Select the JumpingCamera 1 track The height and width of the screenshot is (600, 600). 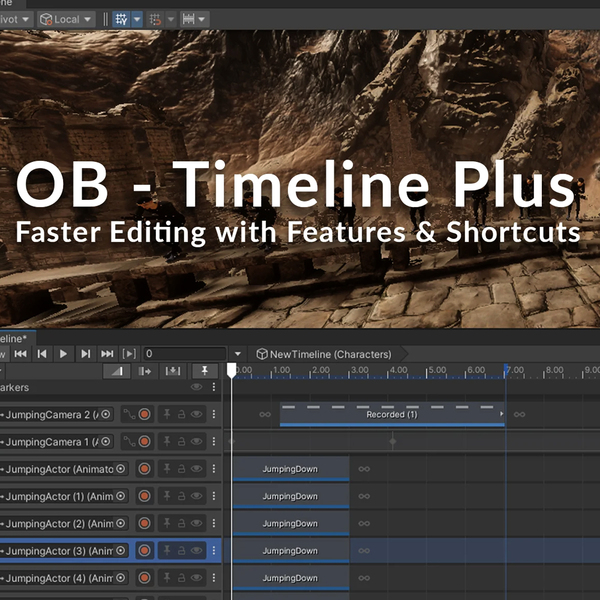point(51,442)
